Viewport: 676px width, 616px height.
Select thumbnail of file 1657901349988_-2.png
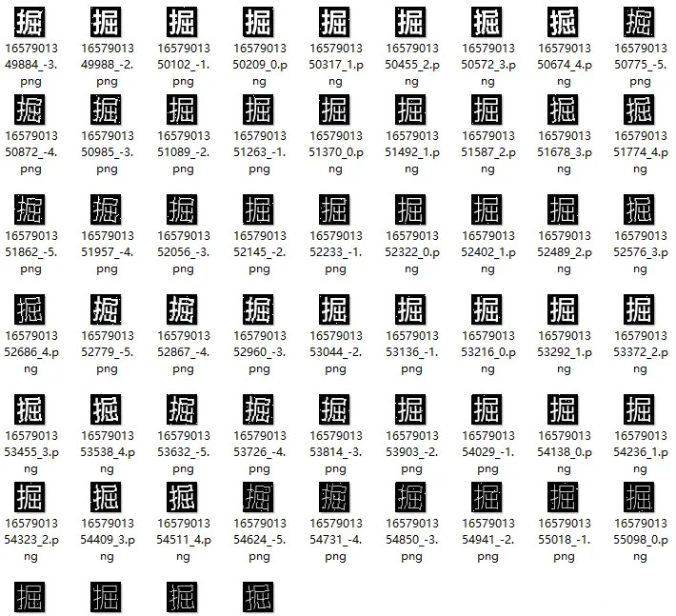tap(106, 22)
